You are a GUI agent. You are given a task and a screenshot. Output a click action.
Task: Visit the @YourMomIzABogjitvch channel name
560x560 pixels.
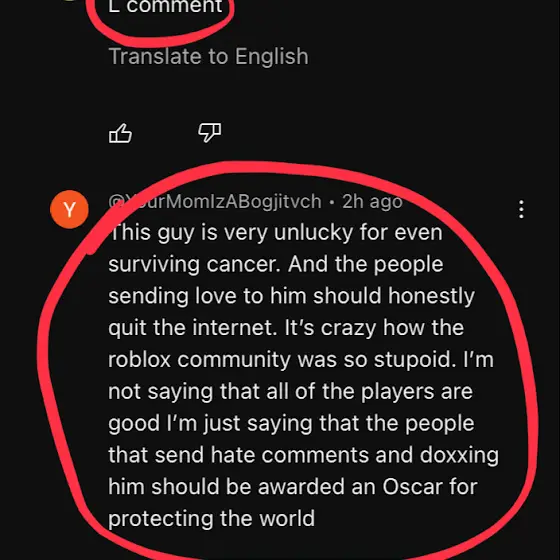[x=215, y=201]
